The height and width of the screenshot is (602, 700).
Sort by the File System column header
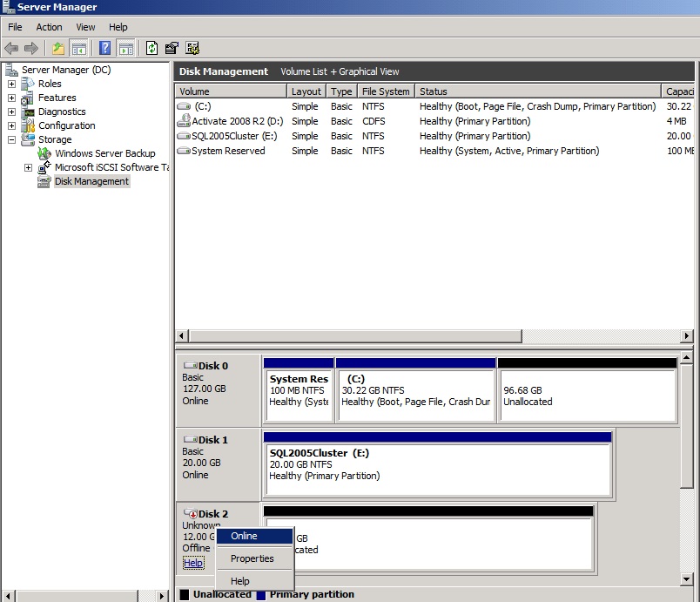(x=386, y=91)
